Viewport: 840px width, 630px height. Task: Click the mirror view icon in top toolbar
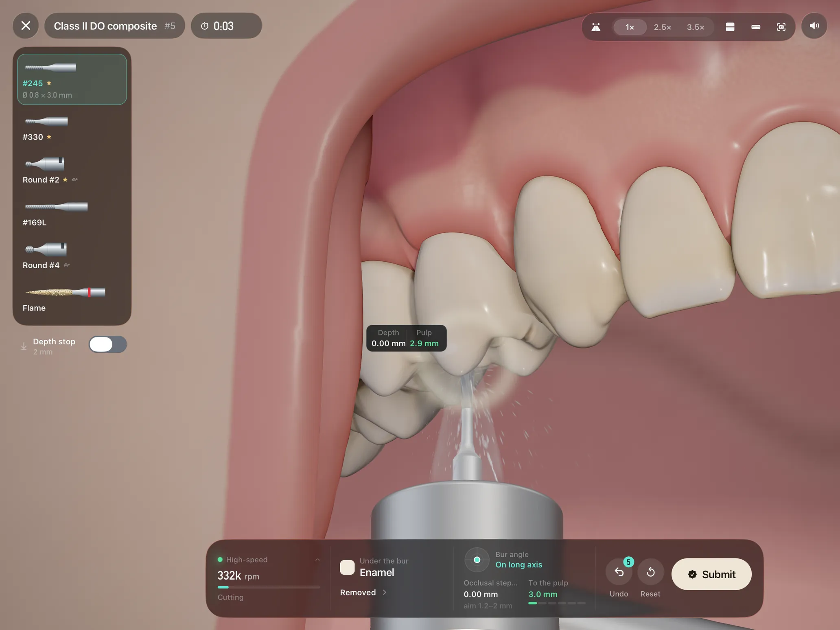tap(596, 27)
